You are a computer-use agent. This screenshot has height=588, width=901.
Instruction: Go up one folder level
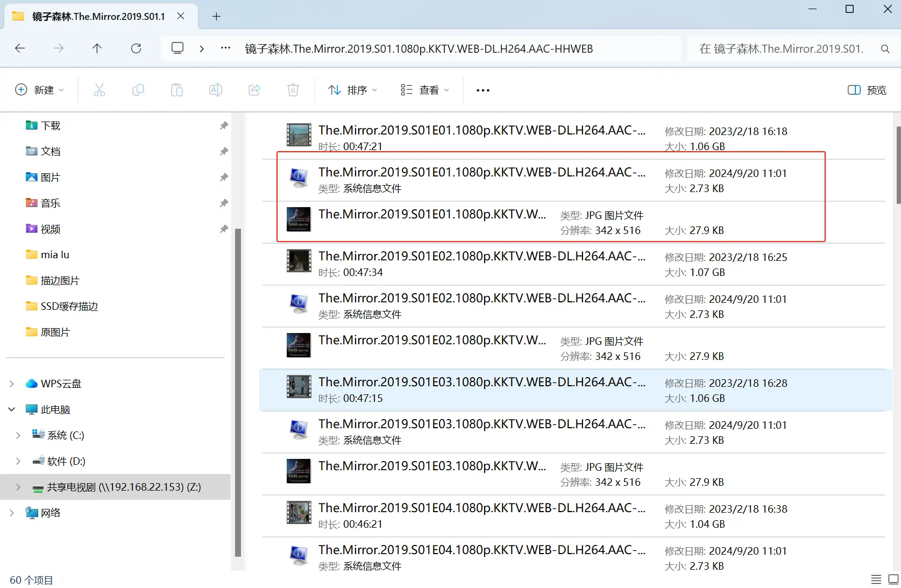97,48
